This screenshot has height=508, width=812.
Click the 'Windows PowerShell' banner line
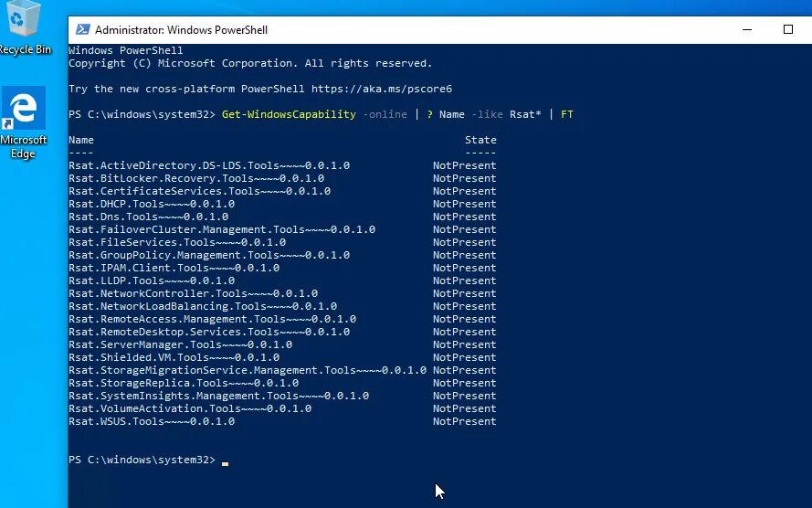click(126, 50)
